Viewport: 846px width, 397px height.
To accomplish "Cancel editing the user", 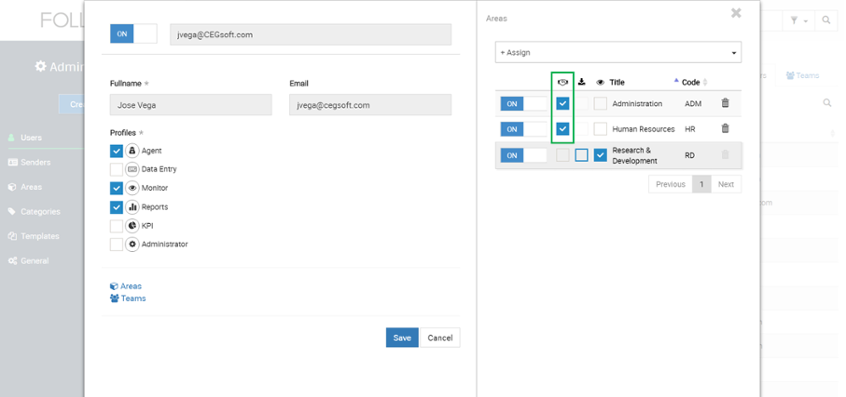I will (440, 338).
